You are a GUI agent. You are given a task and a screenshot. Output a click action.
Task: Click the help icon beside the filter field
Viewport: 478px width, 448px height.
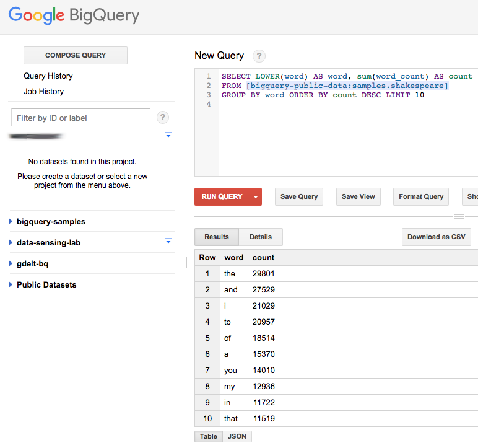tap(163, 118)
